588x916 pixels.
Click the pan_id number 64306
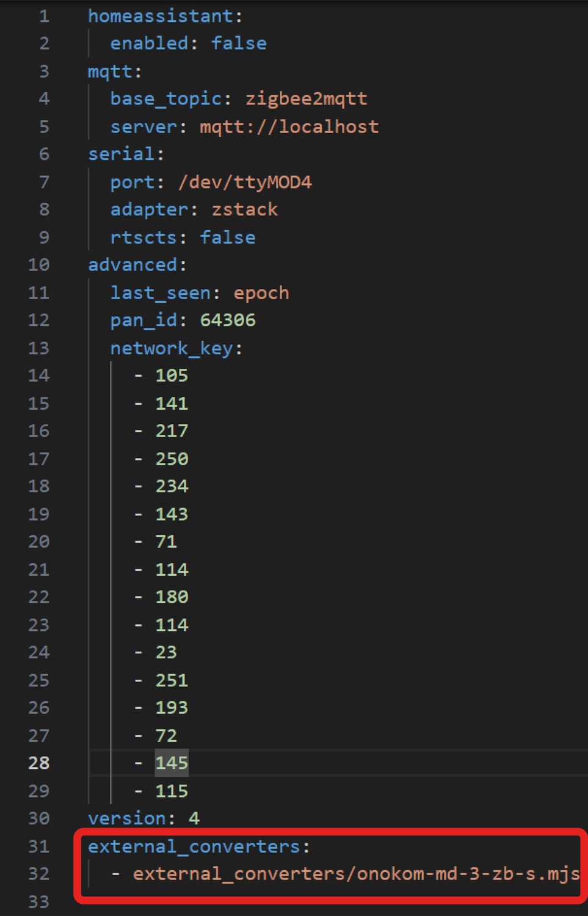click(228, 320)
